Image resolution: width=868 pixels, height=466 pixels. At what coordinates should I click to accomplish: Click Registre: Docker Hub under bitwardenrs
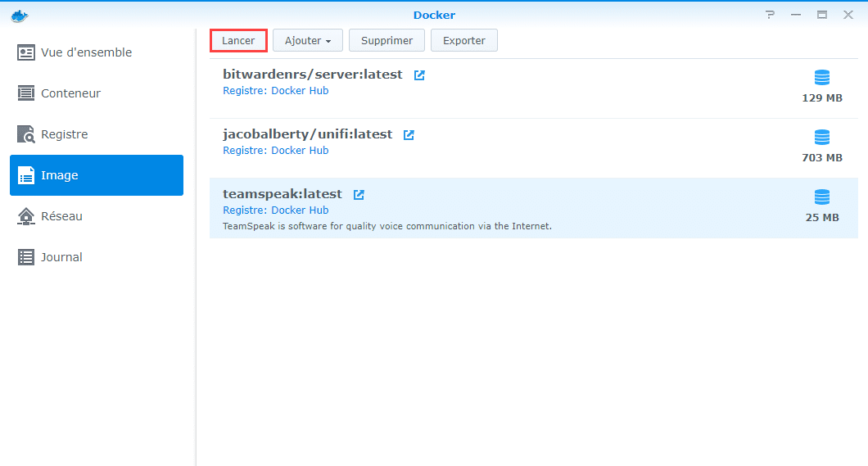(x=276, y=91)
